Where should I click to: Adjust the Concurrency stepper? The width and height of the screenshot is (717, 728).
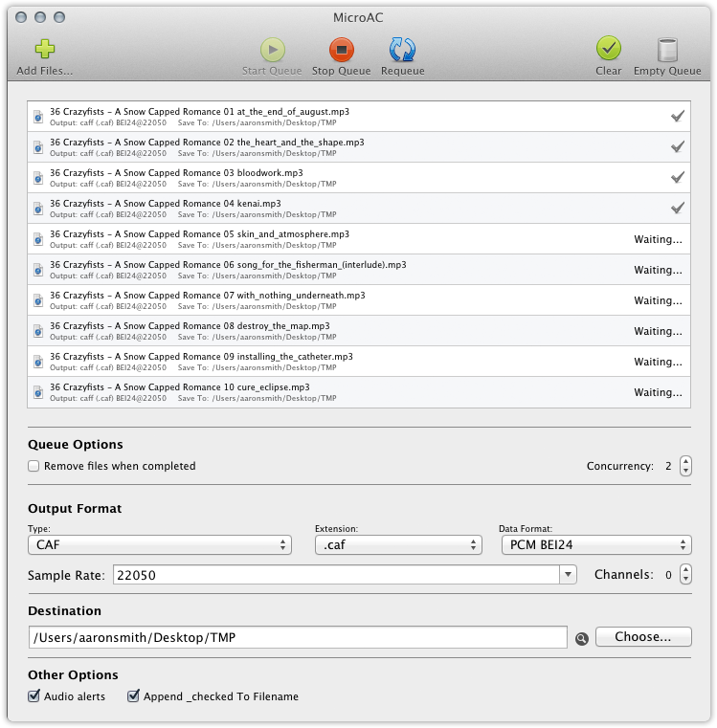pyautogui.click(x=684, y=466)
